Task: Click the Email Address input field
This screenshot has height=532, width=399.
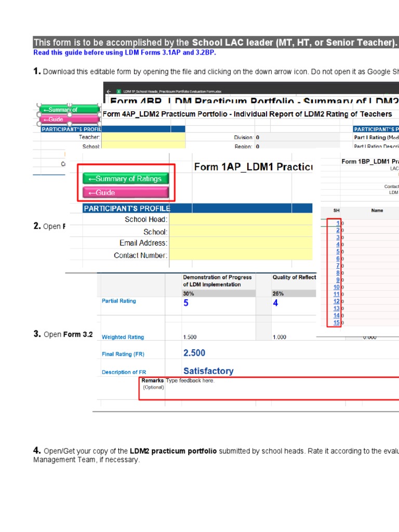Action: point(241,243)
